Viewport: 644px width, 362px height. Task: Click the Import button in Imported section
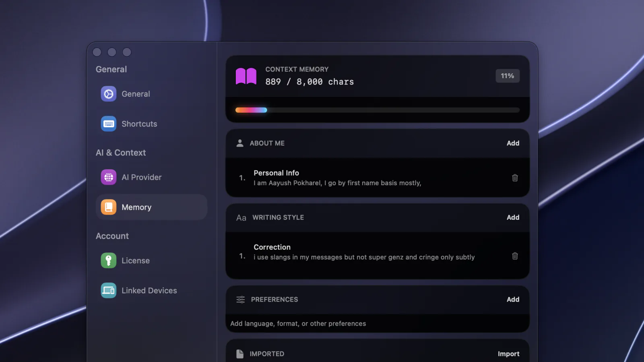click(508, 354)
